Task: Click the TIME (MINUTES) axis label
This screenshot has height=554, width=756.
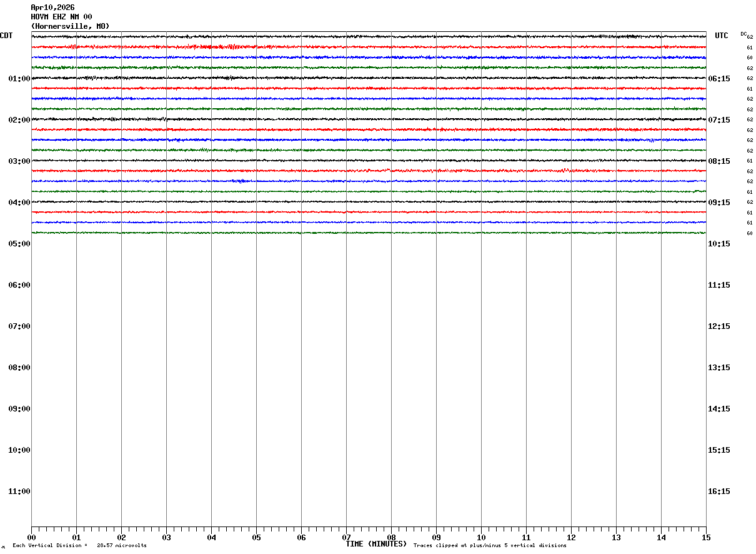Action: pyautogui.click(x=376, y=544)
